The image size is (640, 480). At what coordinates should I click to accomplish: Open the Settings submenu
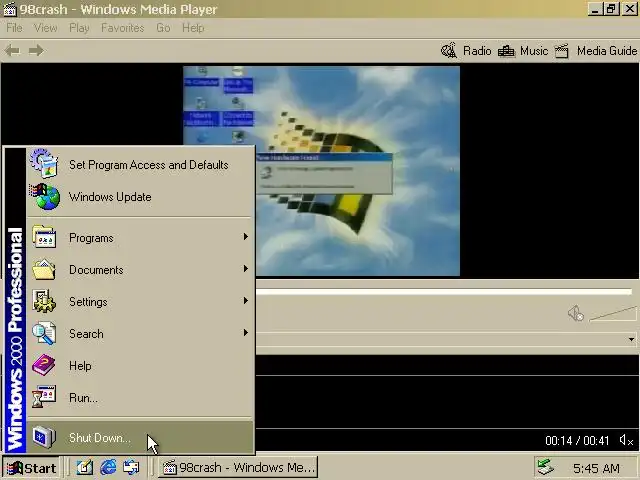(x=140, y=301)
